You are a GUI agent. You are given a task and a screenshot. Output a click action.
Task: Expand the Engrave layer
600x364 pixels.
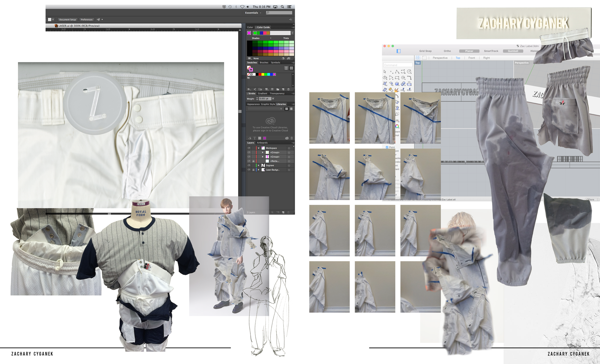pyautogui.click(x=259, y=165)
